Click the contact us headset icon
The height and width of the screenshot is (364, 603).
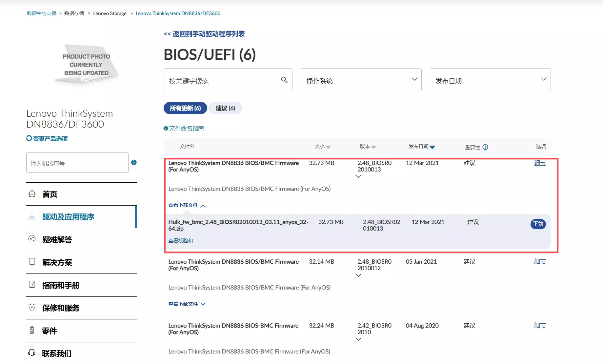click(32, 353)
